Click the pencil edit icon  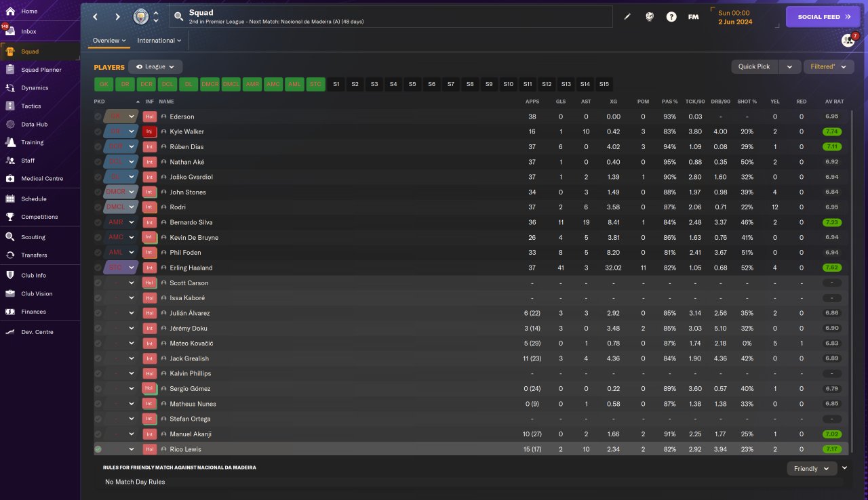coord(627,17)
